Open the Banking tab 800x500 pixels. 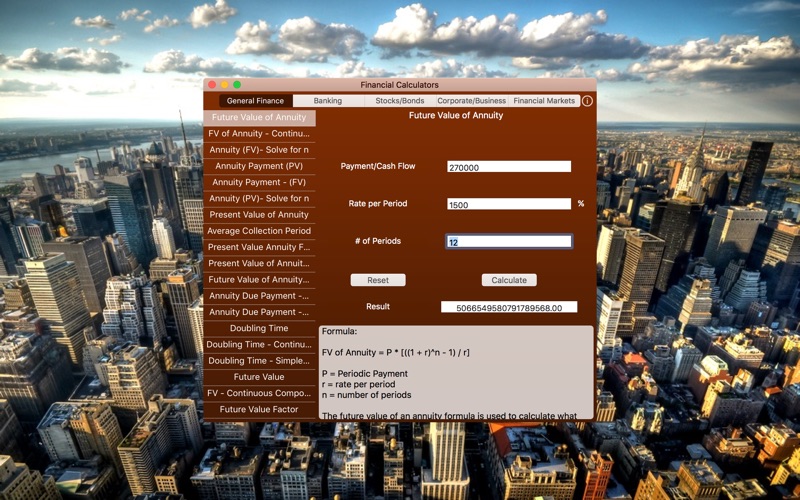click(x=328, y=101)
